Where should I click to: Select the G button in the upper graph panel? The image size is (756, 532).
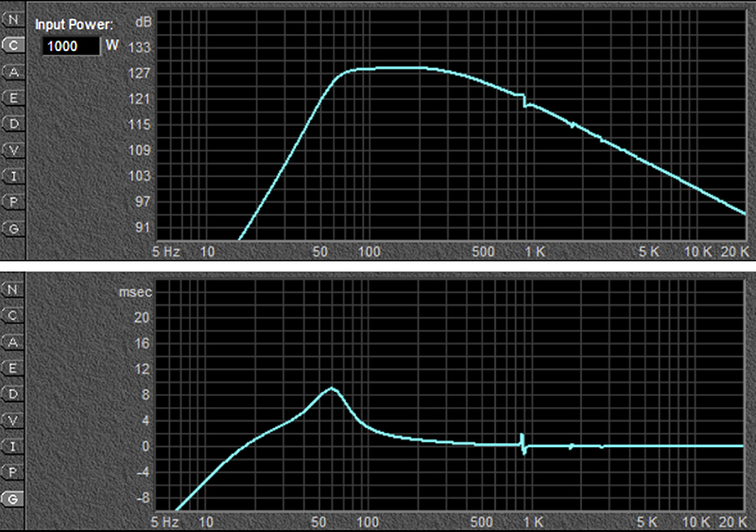(x=12, y=229)
